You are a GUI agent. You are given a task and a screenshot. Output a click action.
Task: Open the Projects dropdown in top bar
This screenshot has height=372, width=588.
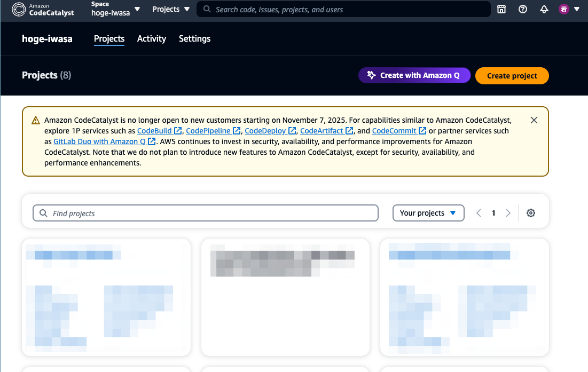click(171, 9)
